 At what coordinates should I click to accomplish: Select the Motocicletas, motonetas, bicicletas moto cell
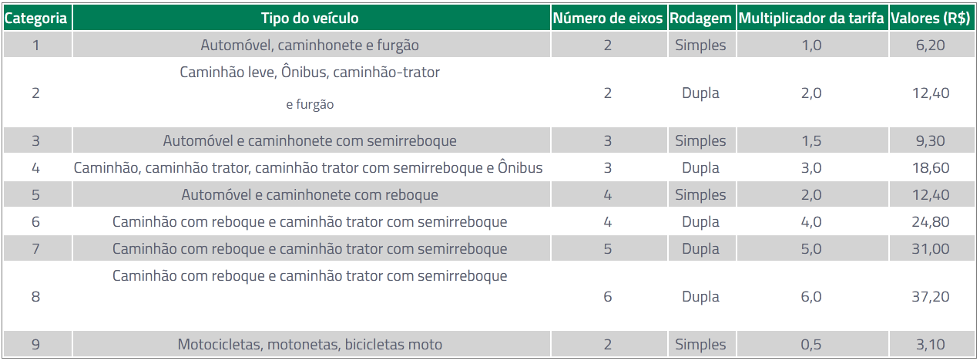tap(310, 345)
